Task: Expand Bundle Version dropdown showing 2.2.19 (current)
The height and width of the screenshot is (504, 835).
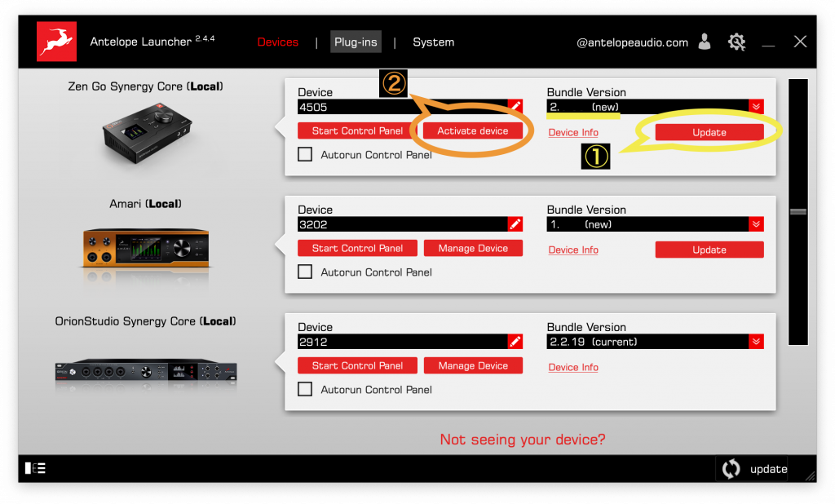Action: pyautogui.click(x=756, y=342)
